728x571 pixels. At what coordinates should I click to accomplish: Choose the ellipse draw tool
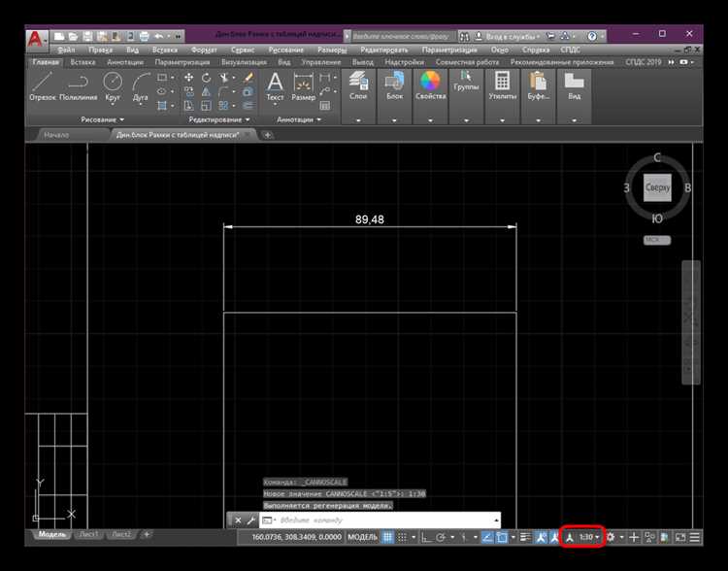pyautogui.click(x=161, y=91)
